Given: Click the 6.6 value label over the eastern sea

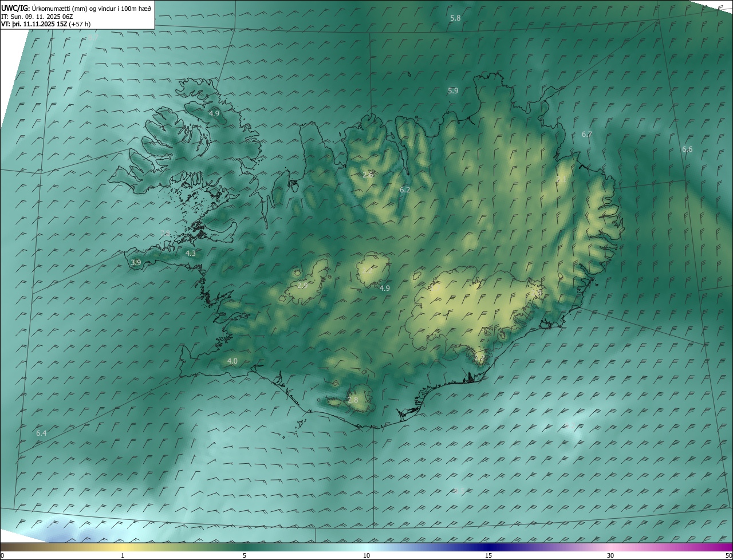Looking at the screenshot, I should coord(687,149).
